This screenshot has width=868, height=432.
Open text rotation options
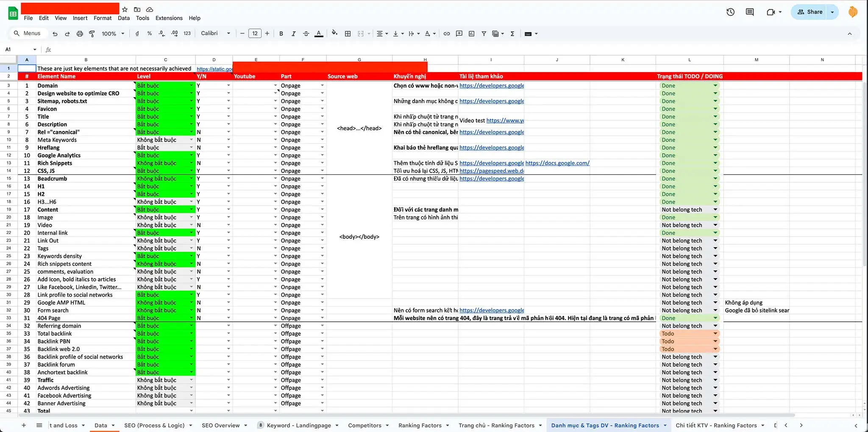pyautogui.click(x=430, y=34)
